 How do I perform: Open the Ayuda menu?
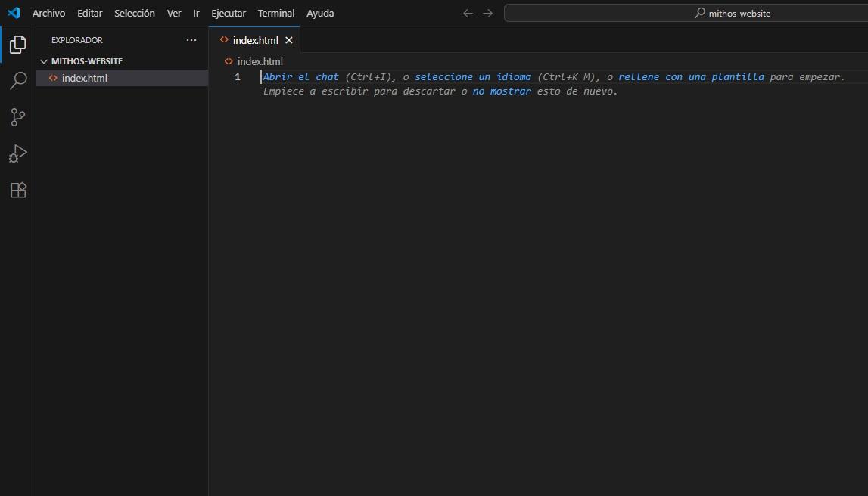click(320, 13)
